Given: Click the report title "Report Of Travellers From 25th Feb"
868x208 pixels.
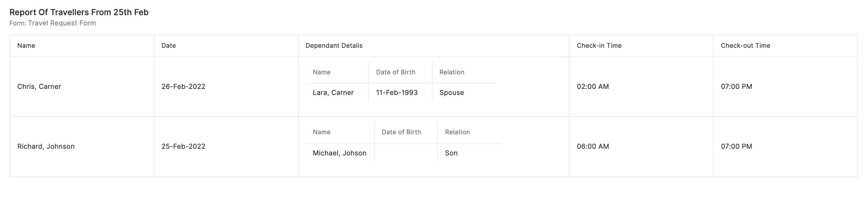Looking at the screenshot, I should [79, 12].
